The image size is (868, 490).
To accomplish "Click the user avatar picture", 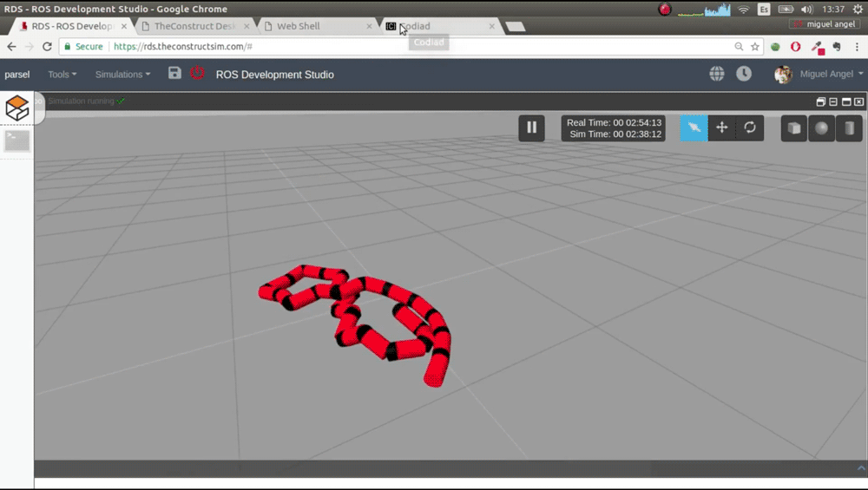I will coord(783,74).
